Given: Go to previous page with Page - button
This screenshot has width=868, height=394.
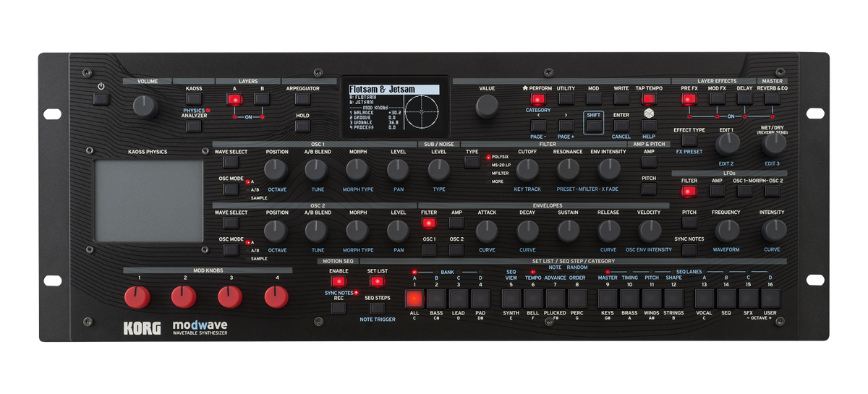Looking at the screenshot, I should pyautogui.click(x=537, y=124).
